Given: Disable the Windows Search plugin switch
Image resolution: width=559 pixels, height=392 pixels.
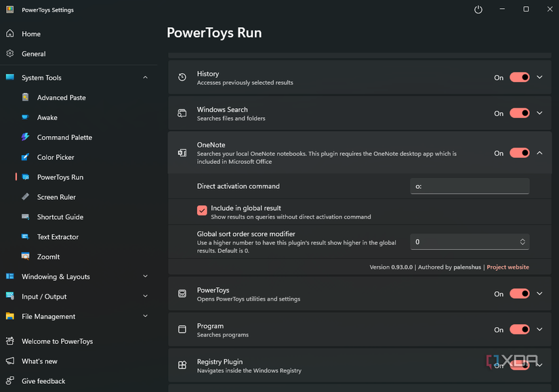Looking at the screenshot, I should (x=520, y=113).
